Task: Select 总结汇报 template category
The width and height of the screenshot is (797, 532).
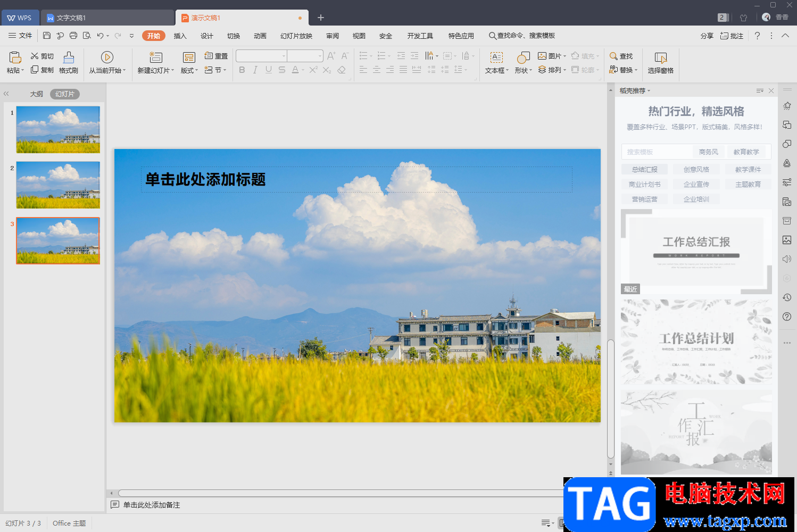Action: click(x=645, y=170)
